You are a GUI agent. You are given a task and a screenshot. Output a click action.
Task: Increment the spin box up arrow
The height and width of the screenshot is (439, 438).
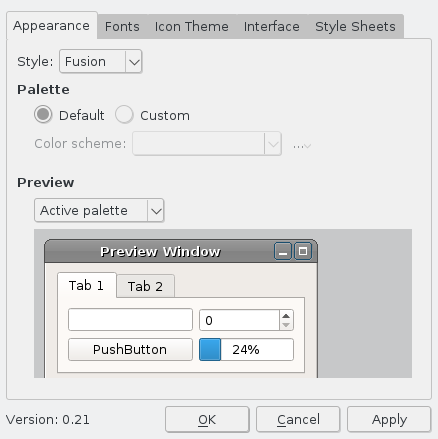[286, 316]
